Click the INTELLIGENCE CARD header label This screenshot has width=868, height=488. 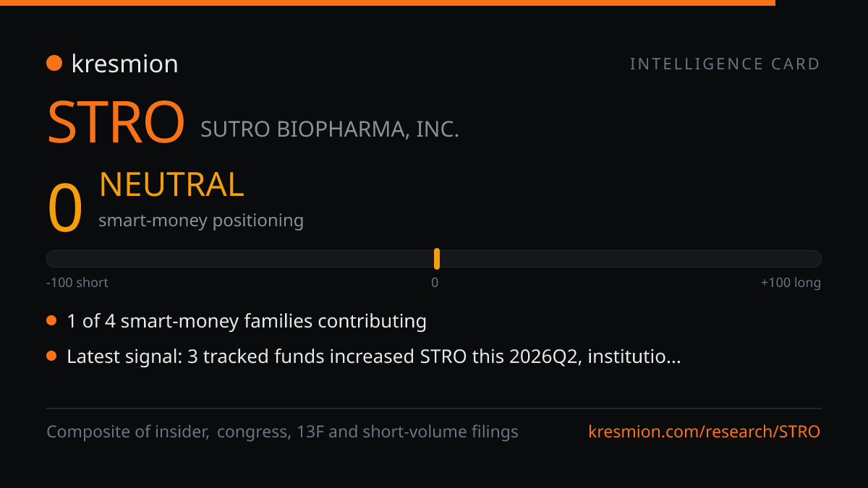pos(726,64)
